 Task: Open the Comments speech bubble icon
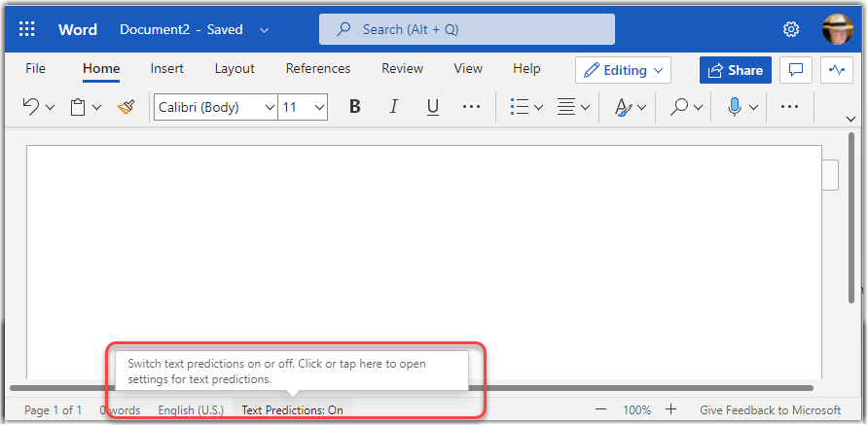[795, 70]
